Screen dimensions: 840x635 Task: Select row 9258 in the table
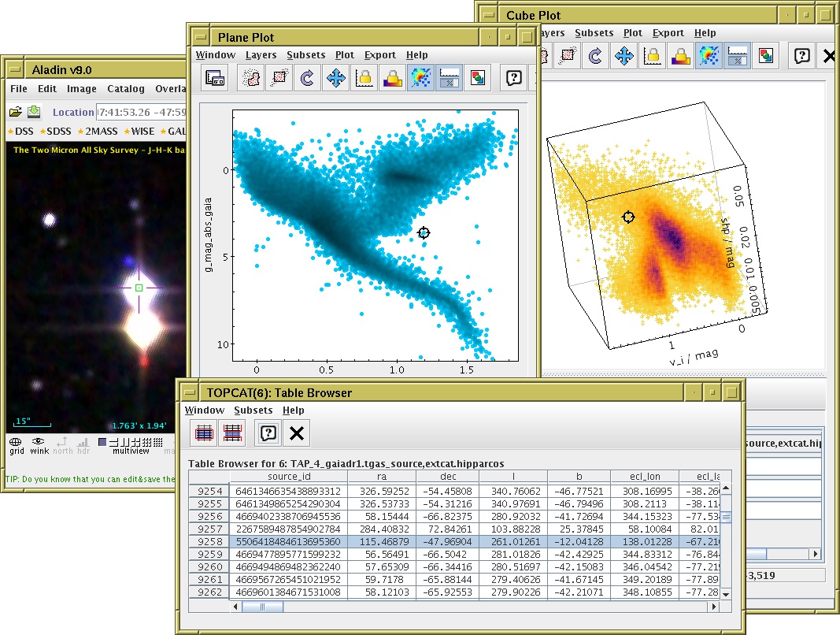(454, 542)
